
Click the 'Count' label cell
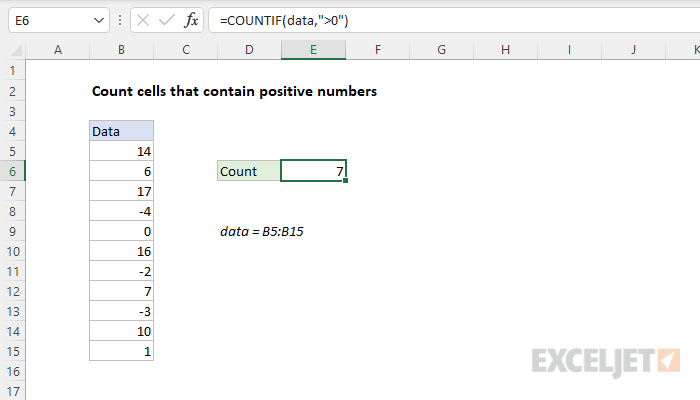pyautogui.click(x=249, y=171)
